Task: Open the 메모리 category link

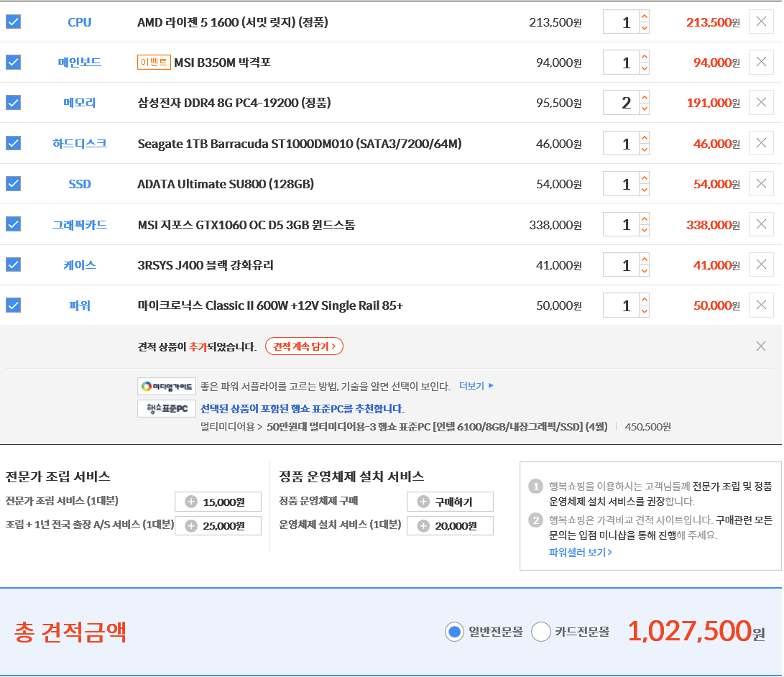Action: [x=80, y=103]
